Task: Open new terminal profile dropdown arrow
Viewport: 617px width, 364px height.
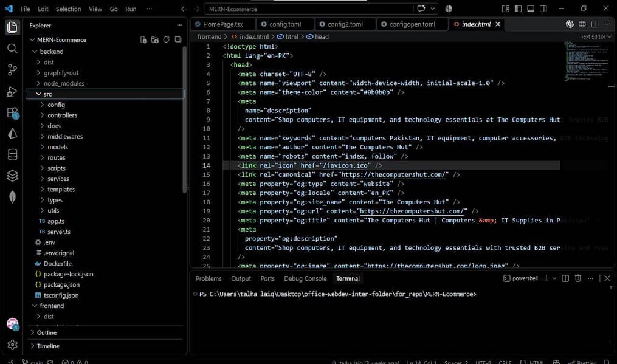Action: [554, 278]
